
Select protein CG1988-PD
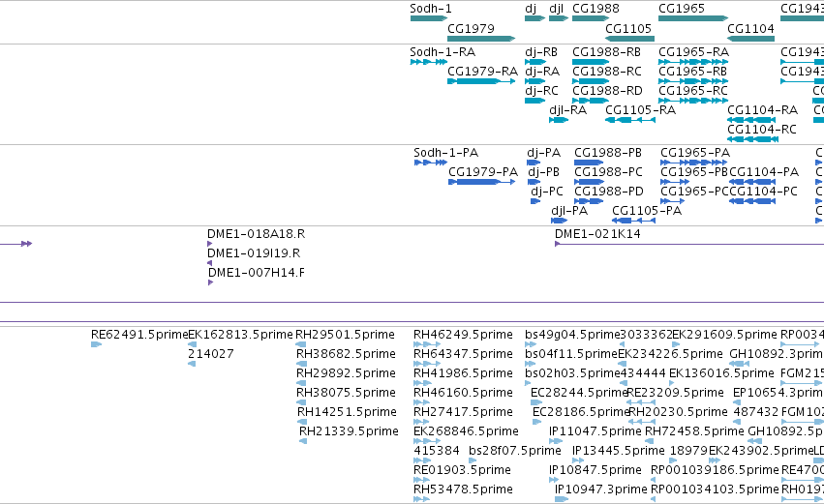[x=589, y=201]
